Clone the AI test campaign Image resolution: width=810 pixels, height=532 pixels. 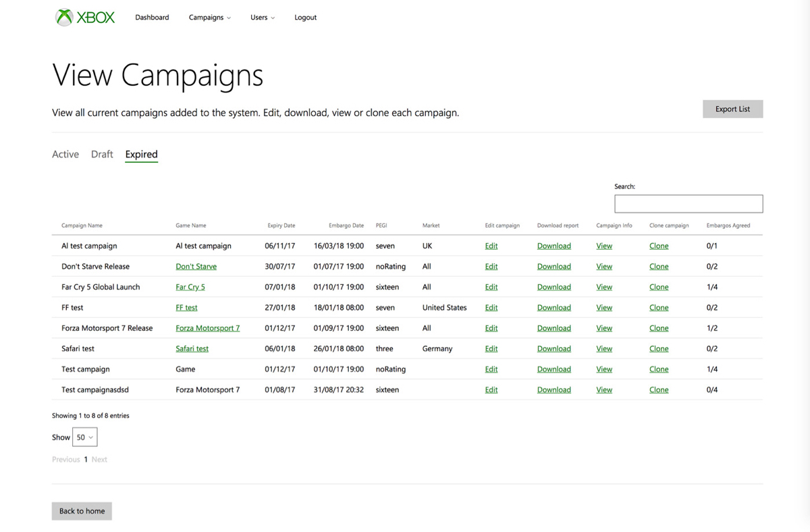[x=658, y=246]
